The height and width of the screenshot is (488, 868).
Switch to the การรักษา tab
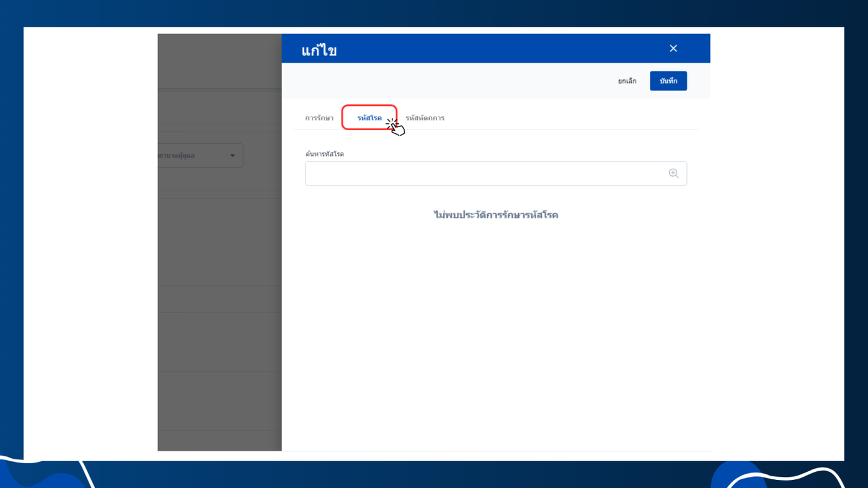coord(319,118)
